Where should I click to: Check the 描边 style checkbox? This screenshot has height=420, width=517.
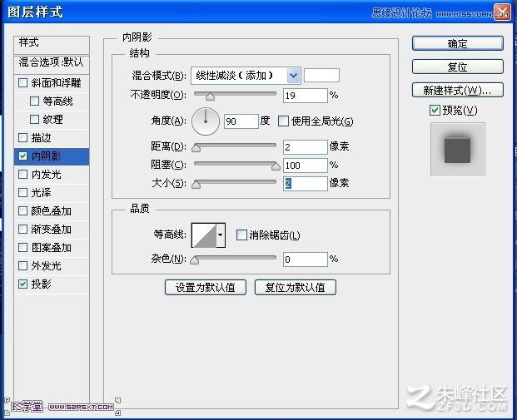tap(22, 137)
